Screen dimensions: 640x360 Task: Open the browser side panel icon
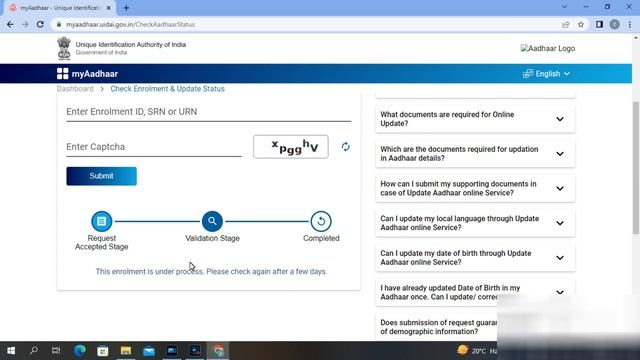(599, 24)
